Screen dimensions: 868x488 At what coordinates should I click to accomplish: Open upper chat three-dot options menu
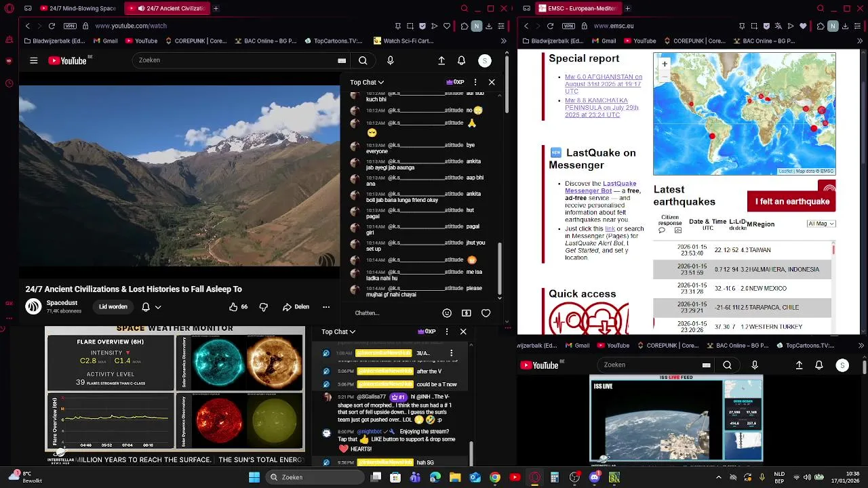coord(475,82)
